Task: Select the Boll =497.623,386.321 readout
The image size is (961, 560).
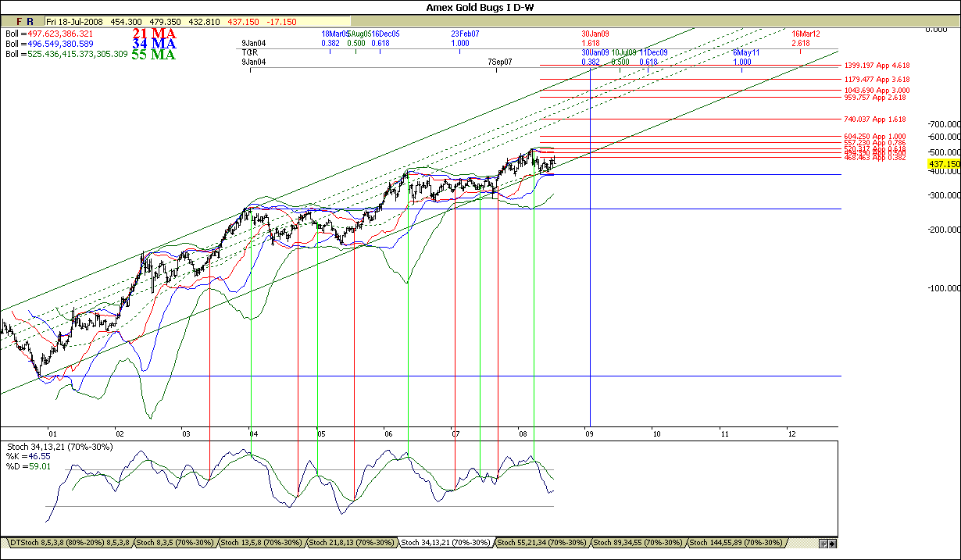Action: point(49,34)
